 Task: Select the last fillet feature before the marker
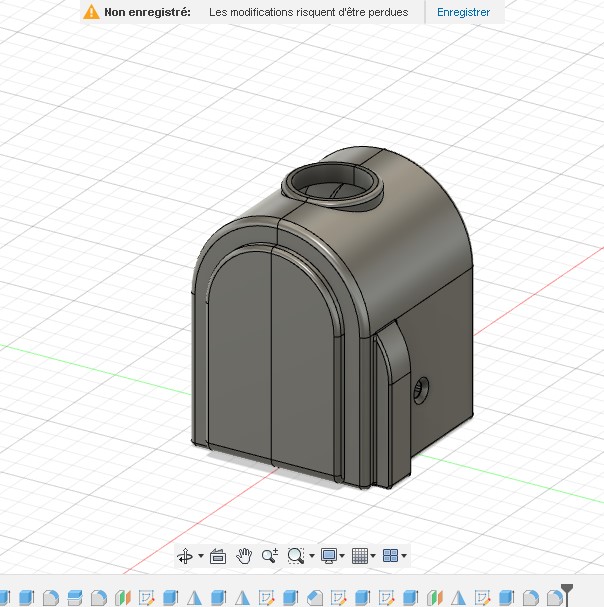[555, 598]
